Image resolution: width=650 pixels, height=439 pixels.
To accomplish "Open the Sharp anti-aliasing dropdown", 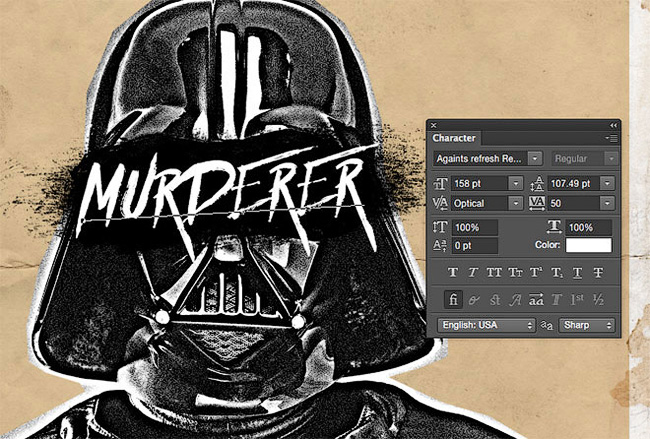I will click(587, 325).
